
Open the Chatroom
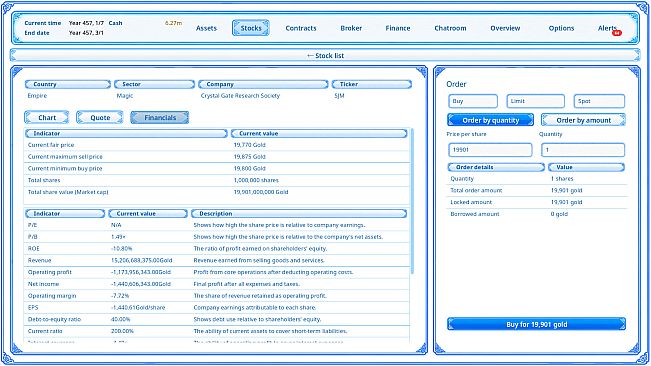[x=450, y=28]
